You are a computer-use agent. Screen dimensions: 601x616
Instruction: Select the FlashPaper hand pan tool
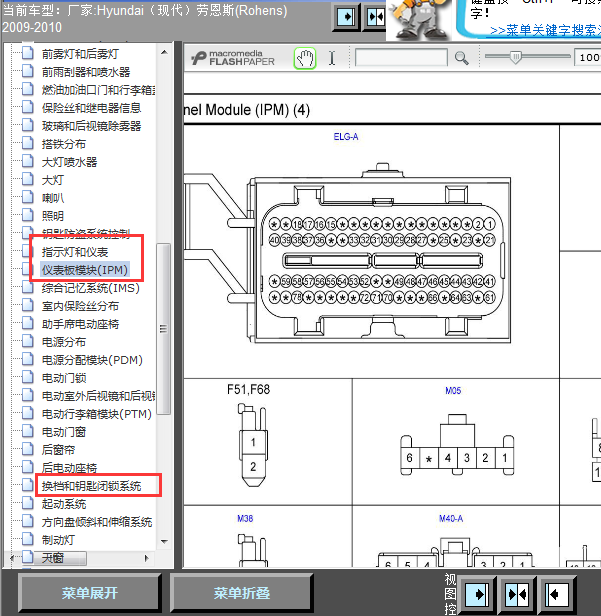(x=305, y=59)
